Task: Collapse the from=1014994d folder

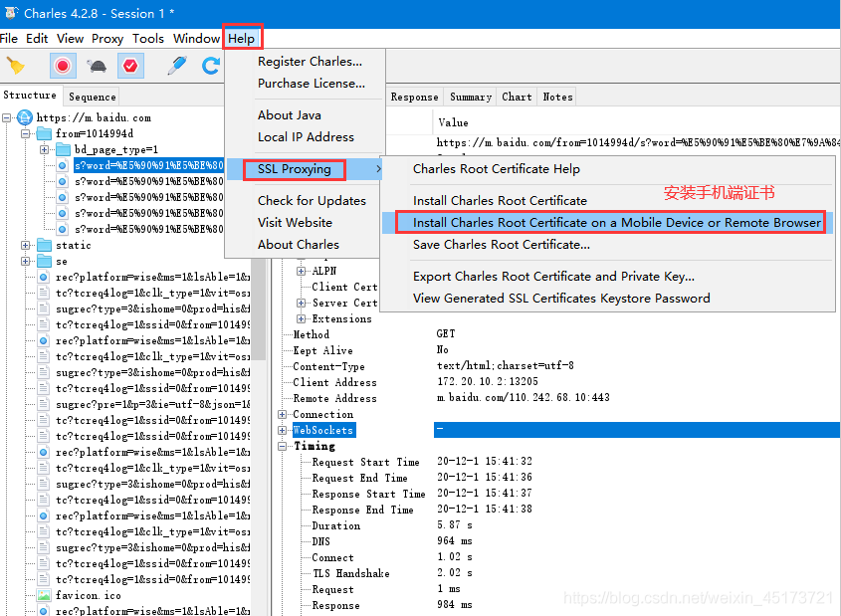Action: [x=25, y=133]
